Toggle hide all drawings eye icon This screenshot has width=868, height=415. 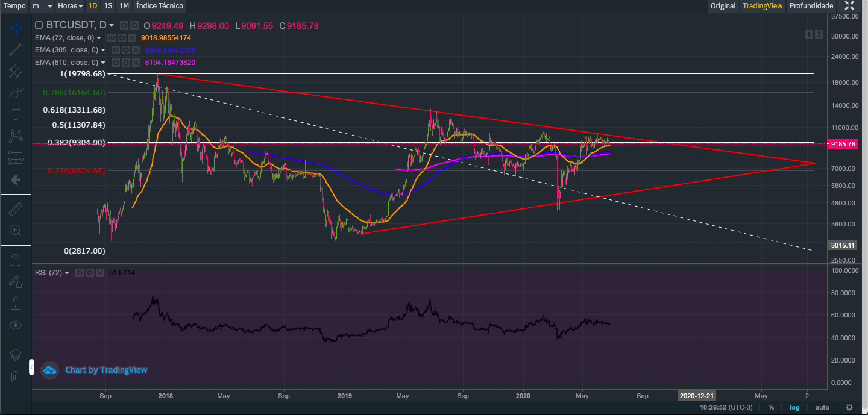click(16, 325)
